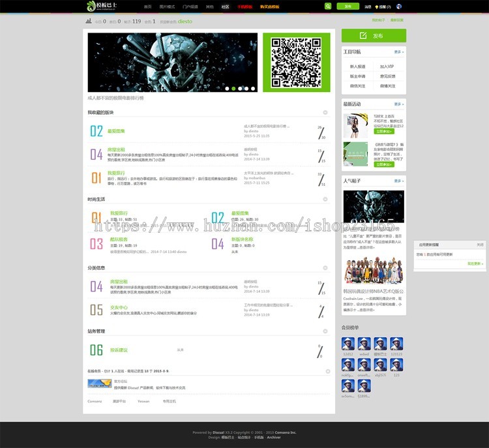Click 立即参加 beside the green poster

pyautogui.click(x=384, y=164)
